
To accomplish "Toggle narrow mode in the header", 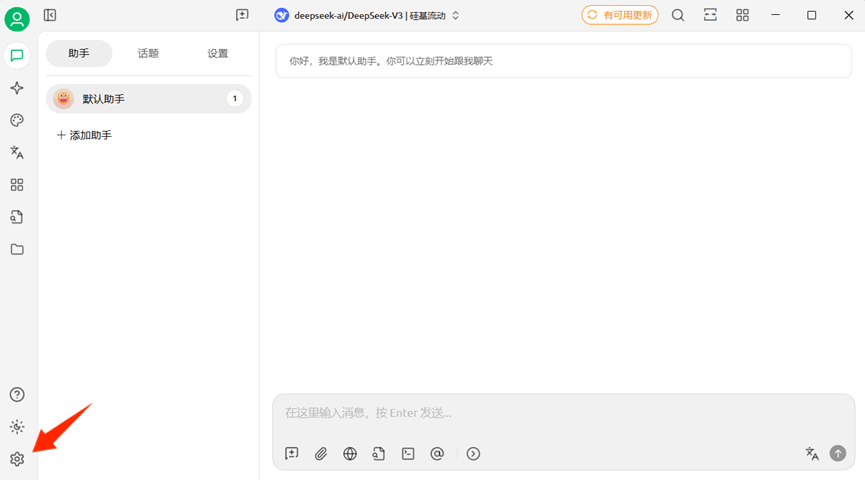I will (710, 15).
